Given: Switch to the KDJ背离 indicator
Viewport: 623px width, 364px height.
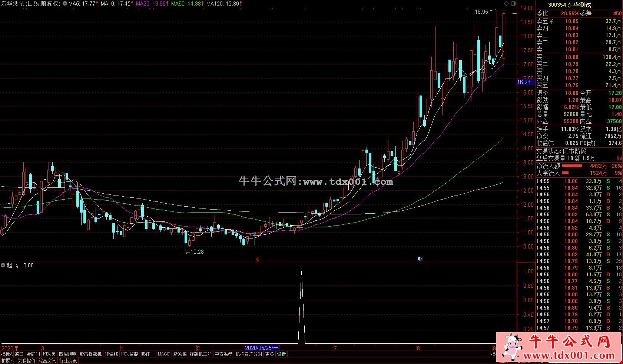Looking at the screenshot, I should (130, 354).
